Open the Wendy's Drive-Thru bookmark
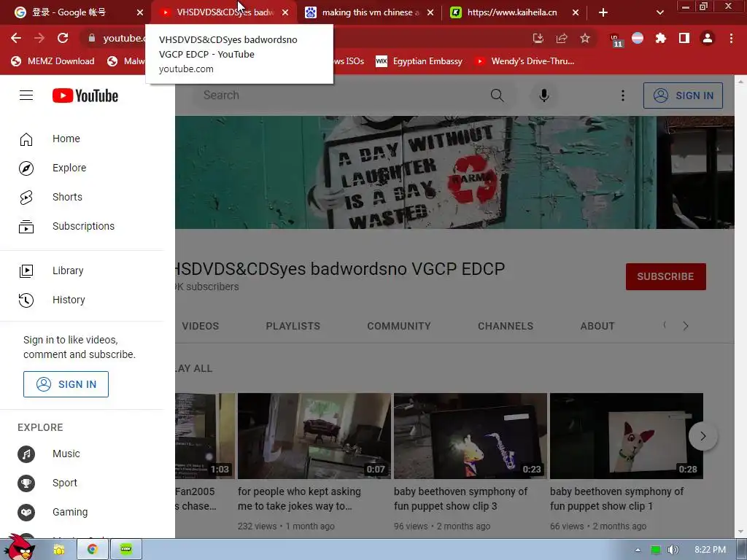Screen dimensions: 747x560 (x=525, y=61)
